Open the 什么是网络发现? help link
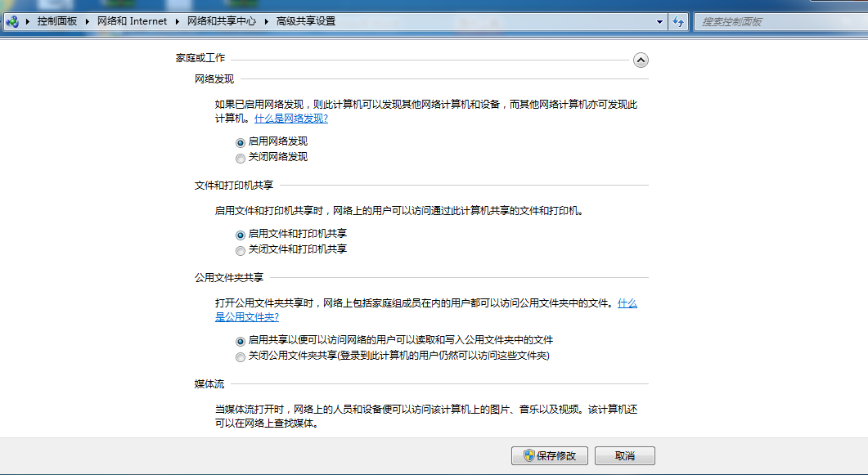868x475 pixels. (290, 118)
